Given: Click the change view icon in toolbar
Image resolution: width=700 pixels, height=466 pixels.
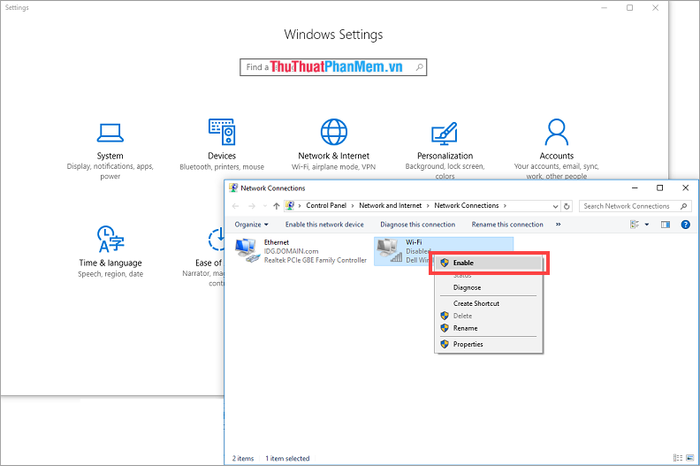Looking at the screenshot, I should click(x=634, y=225).
